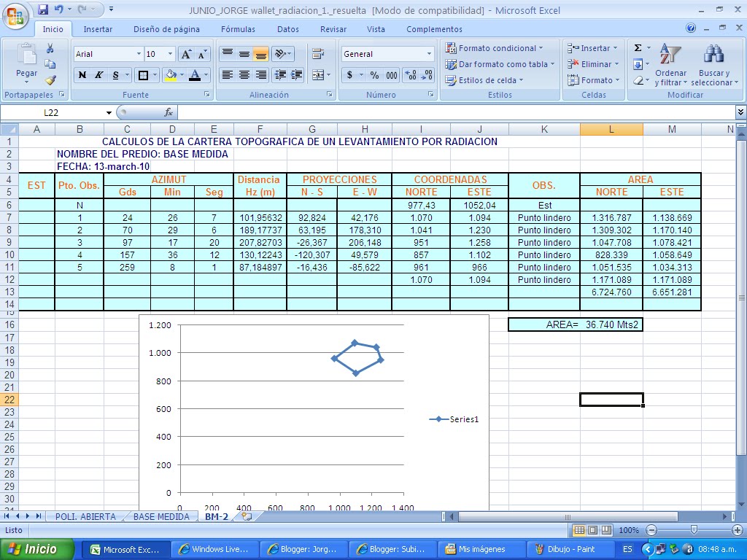Switch to POLI. ABIERTA sheet
Viewport: 747px width, 560px height.
point(85,517)
